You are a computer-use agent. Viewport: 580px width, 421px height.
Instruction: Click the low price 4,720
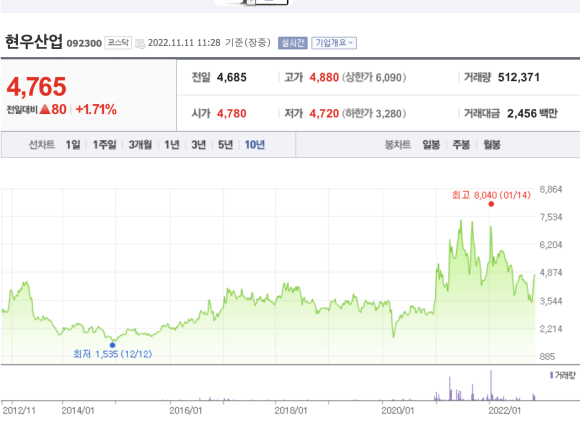click(x=324, y=114)
